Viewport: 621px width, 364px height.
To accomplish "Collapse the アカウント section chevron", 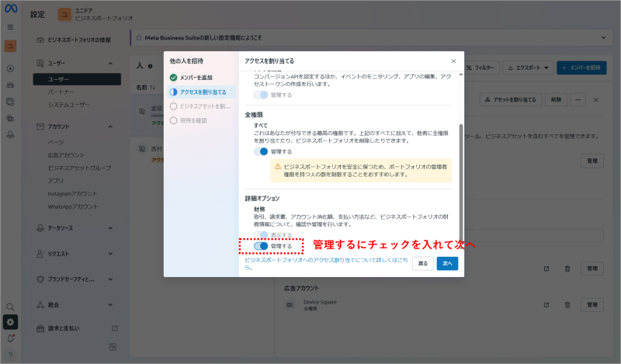I will coord(110,127).
